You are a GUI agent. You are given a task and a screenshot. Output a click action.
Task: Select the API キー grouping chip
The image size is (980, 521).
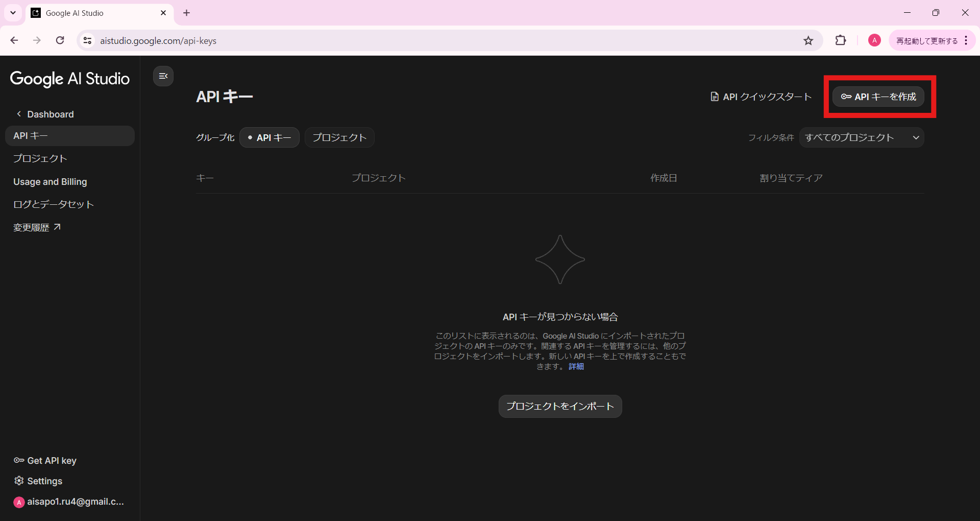[269, 137]
